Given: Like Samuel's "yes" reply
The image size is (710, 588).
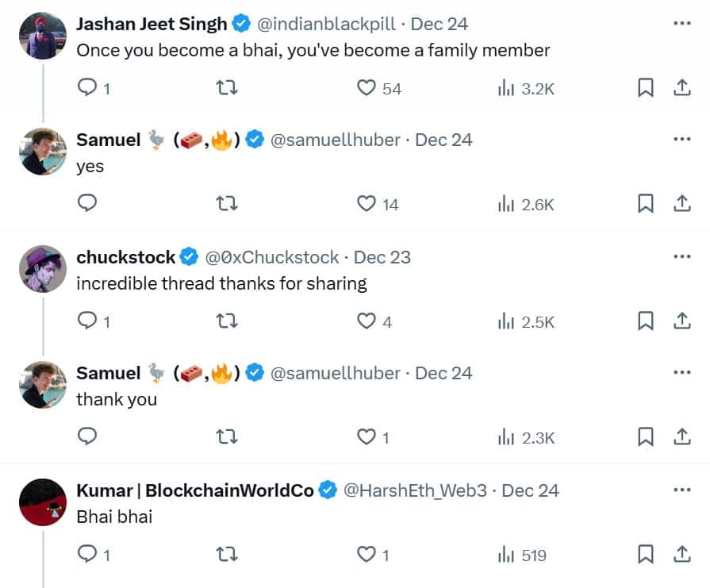Looking at the screenshot, I should [x=366, y=204].
